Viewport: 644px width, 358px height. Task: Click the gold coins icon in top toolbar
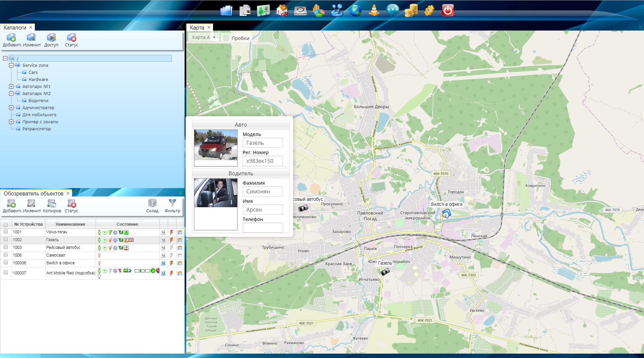coord(411,10)
